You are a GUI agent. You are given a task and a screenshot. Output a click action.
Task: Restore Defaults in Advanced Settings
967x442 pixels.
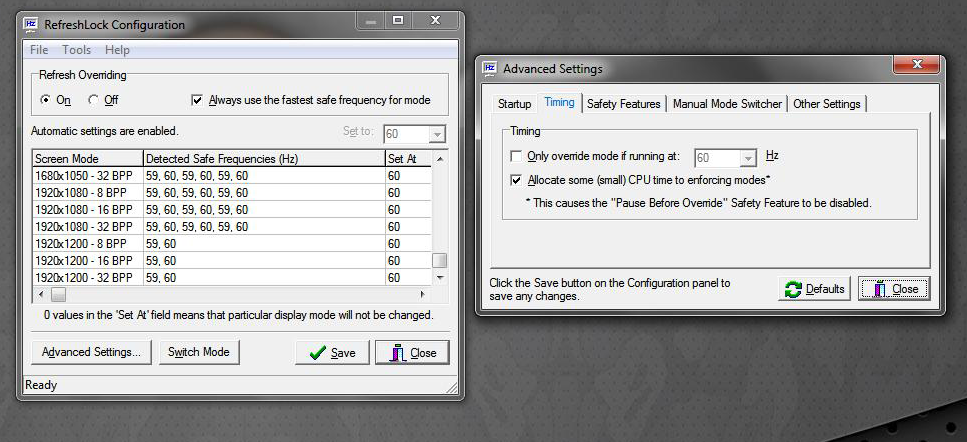click(815, 289)
